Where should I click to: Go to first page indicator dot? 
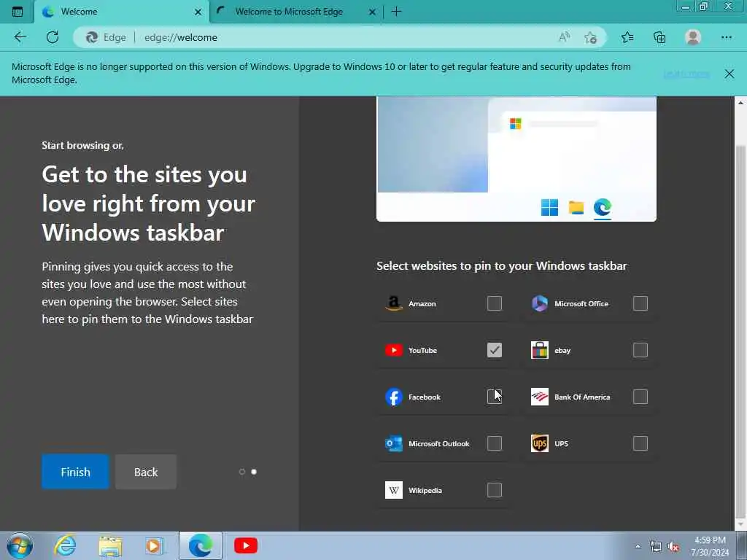pyautogui.click(x=242, y=472)
